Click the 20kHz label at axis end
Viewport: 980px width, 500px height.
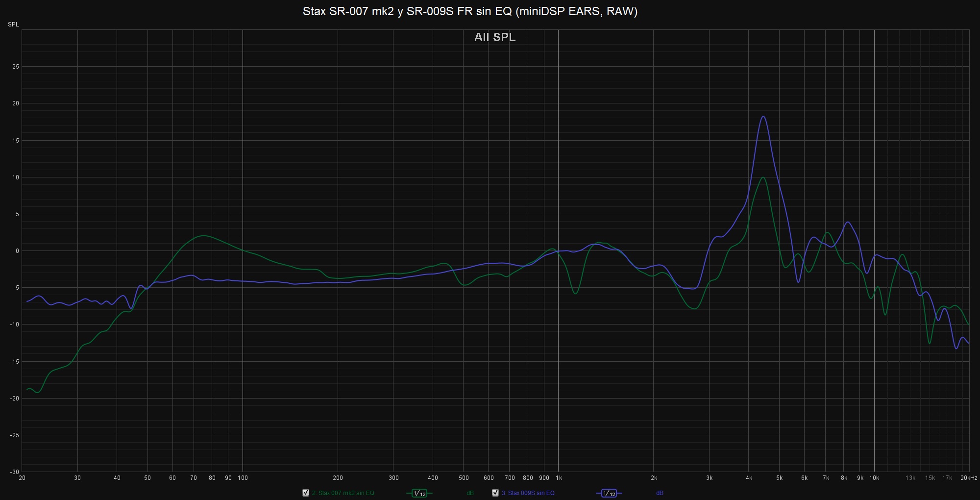968,478
